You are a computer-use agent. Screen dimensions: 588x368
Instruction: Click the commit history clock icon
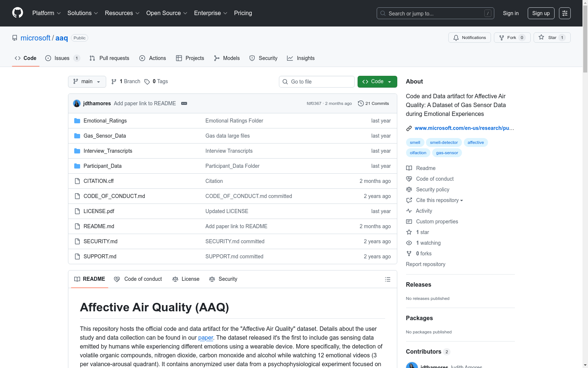361,103
